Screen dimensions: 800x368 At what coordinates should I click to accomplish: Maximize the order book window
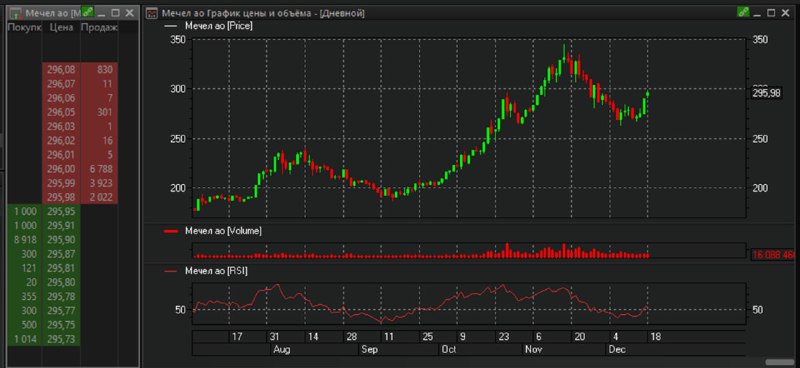(x=116, y=13)
